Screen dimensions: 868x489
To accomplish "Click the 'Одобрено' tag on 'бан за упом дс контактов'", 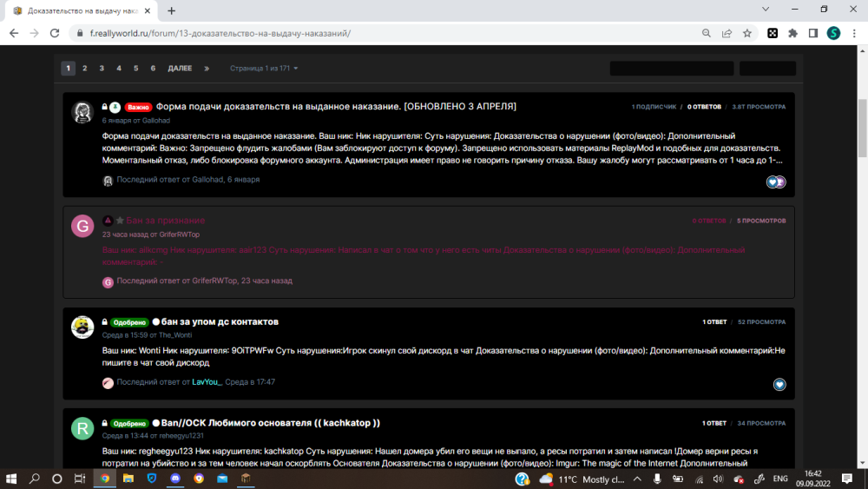I will point(129,322).
